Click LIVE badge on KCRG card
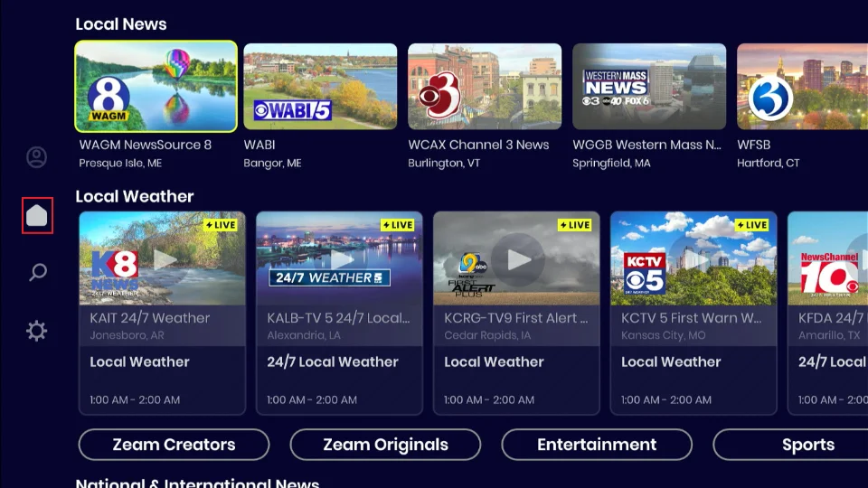Screen dimensions: 868x488 [575, 225]
